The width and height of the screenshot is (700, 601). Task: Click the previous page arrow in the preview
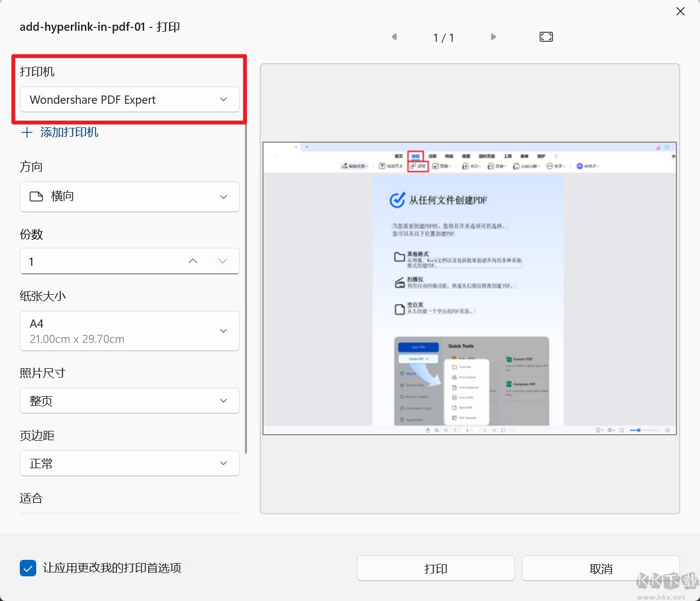pyautogui.click(x=394, y=37)
